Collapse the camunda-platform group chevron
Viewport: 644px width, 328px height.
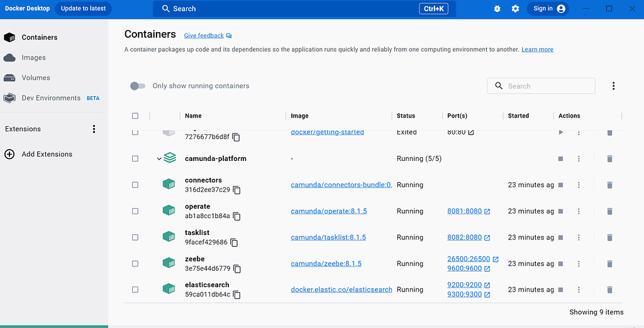[159, 159]
